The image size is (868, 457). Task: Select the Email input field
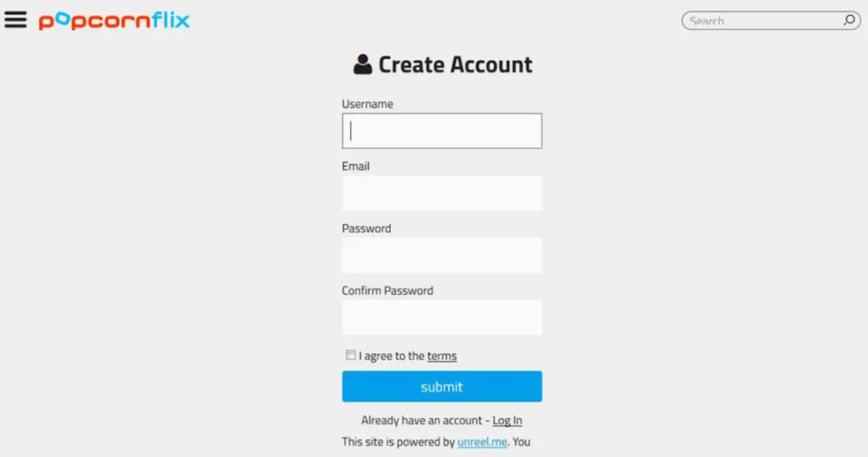point(442,193)
